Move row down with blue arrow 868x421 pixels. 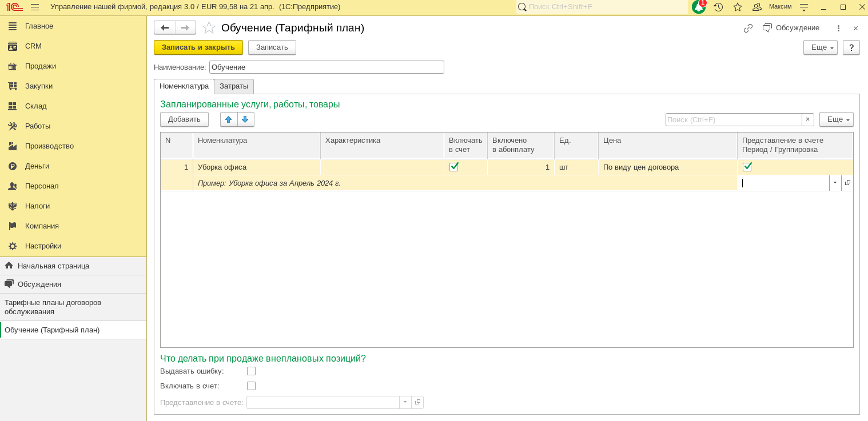point(245,119)
